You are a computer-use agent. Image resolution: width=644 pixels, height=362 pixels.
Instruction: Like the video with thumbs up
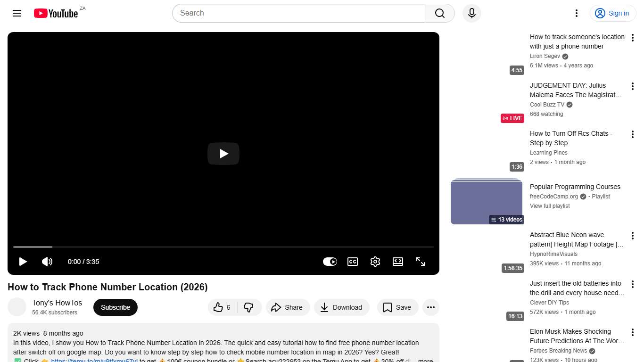223,307
